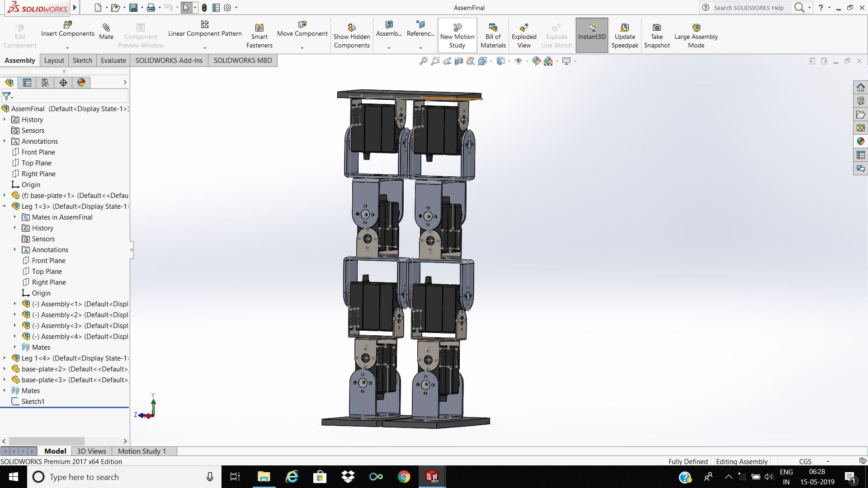Click the Search SOLIDWORKS Help field
This screenshot has height=488, width=868.
[x=748, y=8]
